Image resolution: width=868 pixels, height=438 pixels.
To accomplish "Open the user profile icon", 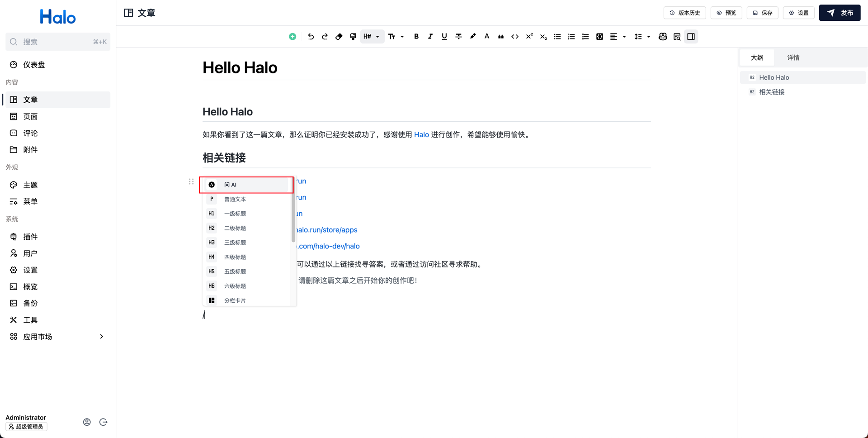I will [x=87, y=422].
